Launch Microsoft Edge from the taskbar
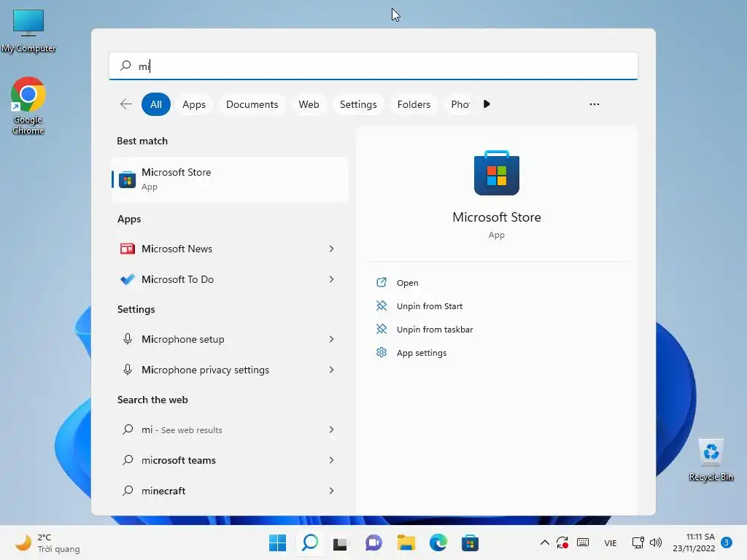The height and width of the screenshot is (560, 747). [438, 542]
